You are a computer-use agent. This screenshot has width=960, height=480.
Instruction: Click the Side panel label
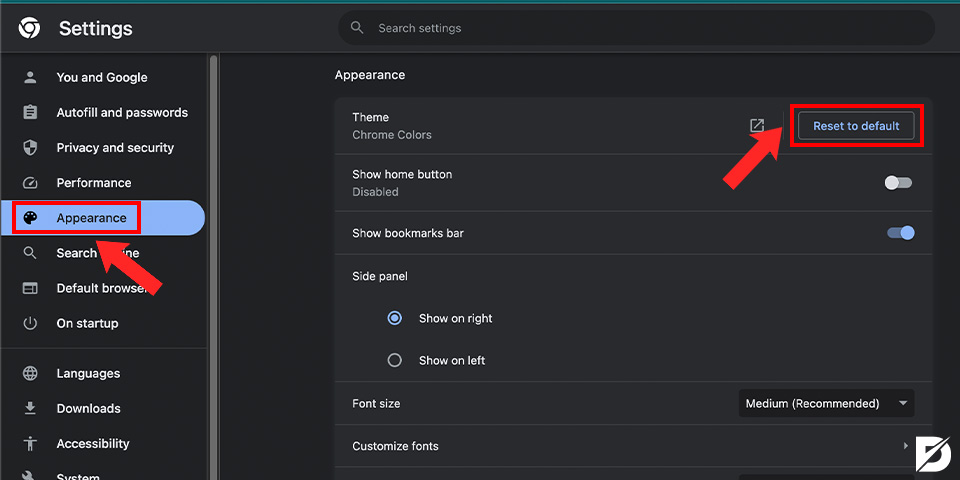(380, 276)
